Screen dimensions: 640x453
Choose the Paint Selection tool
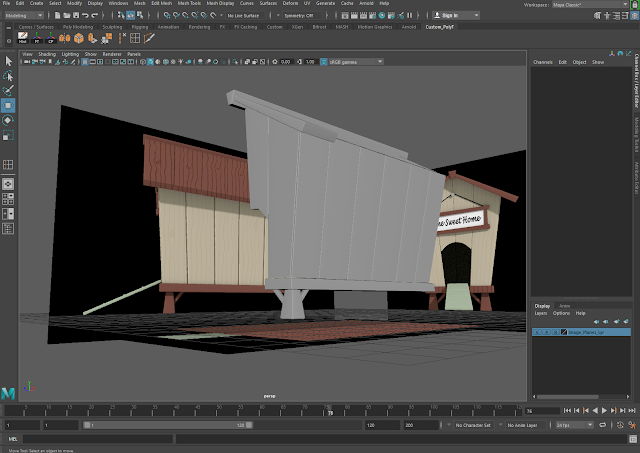coord(8,90)
